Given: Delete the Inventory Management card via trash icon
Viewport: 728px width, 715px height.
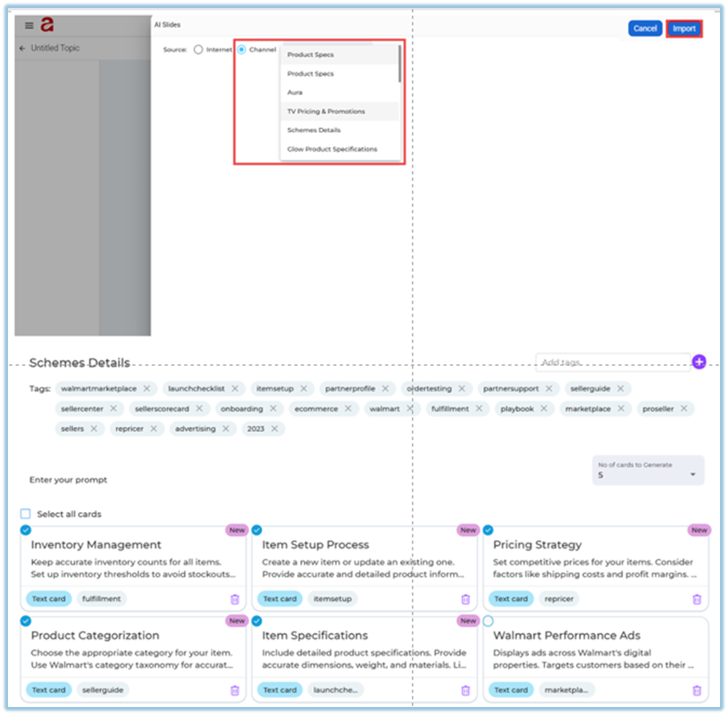Looking at the screenshot, I should [x=234, y=599].
